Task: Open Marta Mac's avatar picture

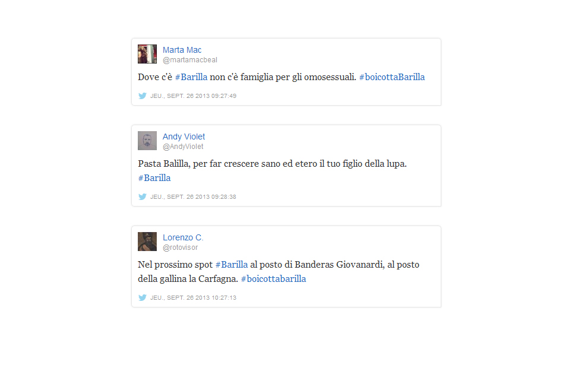Action: [x=147, y=54]
